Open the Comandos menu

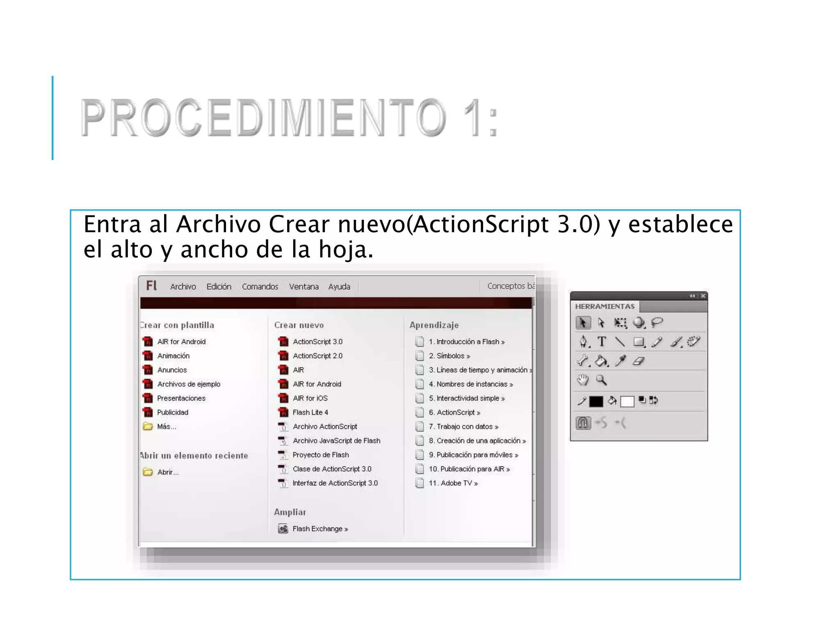click(260, 287)
